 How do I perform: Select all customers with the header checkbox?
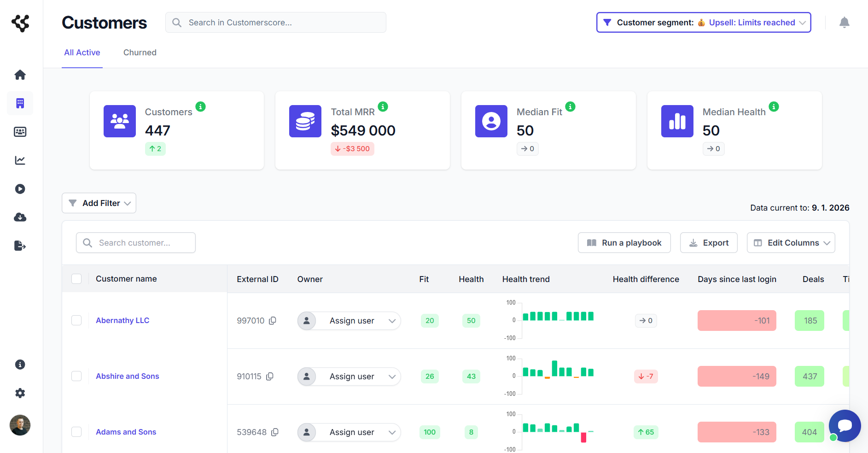76,278
